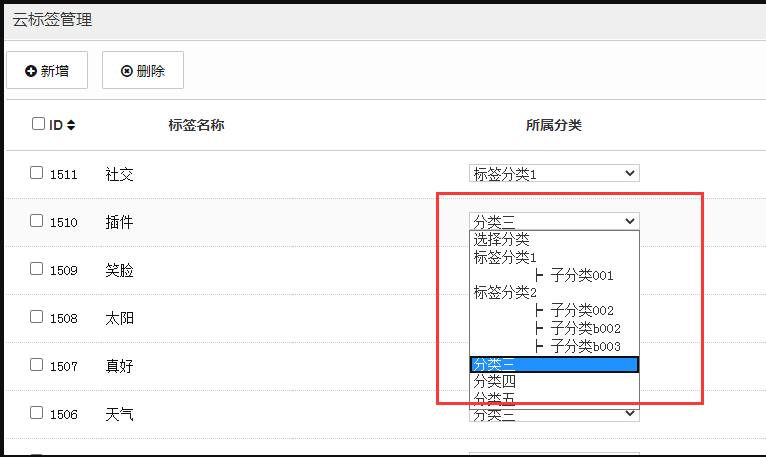Viewport: 766px width, 457px height.
Task: Click tag name 太阳
Action: [119, 318]
